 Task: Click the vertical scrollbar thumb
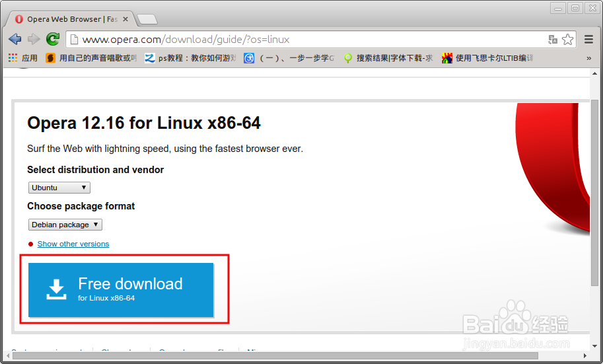click(594, 192)
